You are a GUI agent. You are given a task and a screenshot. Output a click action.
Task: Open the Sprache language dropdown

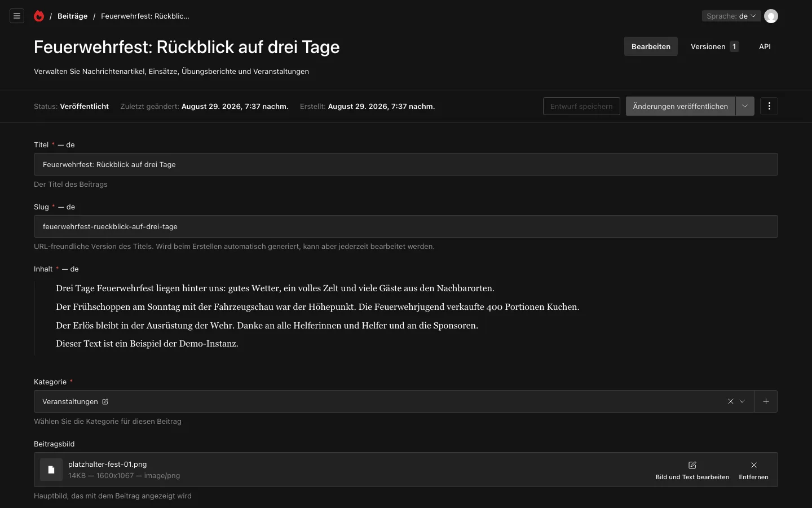pos(731,16)
